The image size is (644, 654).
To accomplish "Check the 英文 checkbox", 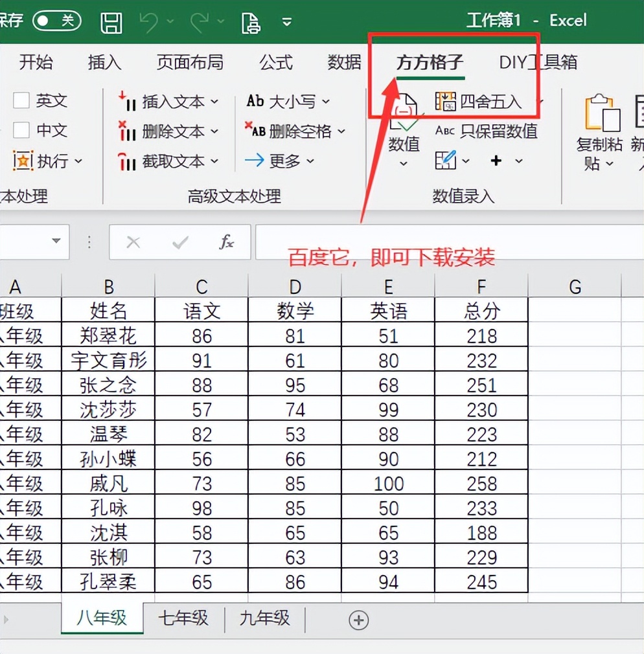I will point(22,100).
